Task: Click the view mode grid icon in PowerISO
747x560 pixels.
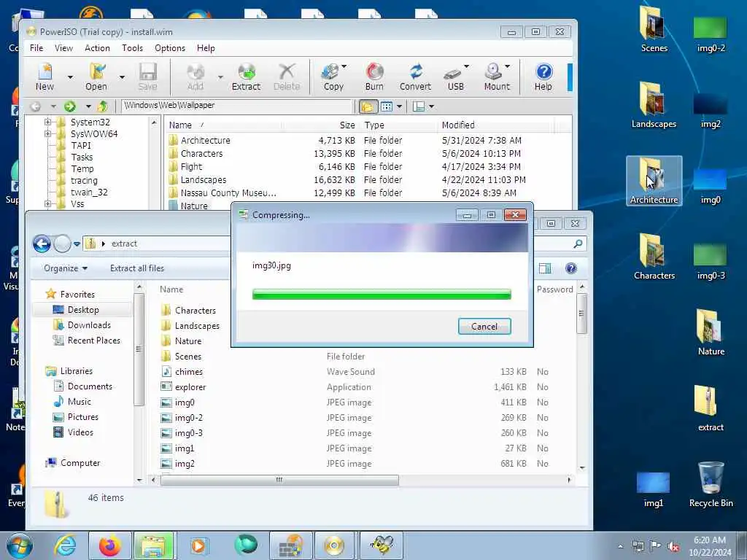Action: [x=387, y=106]
